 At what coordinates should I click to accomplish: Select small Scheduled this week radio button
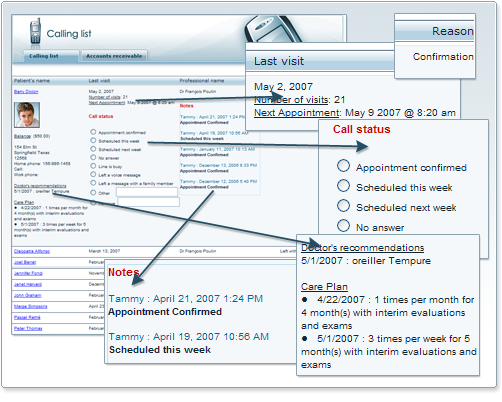coord(93,141)
